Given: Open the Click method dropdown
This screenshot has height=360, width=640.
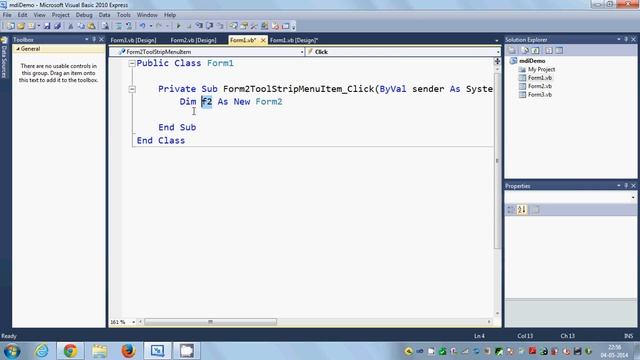Looking at the screenshot, I should click(x=498, y=52).
